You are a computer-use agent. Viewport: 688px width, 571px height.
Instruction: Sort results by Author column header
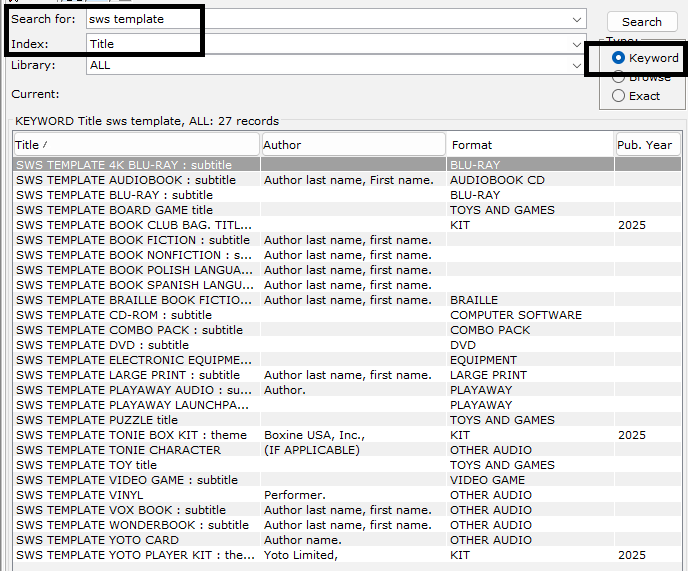tap(352, 145)
